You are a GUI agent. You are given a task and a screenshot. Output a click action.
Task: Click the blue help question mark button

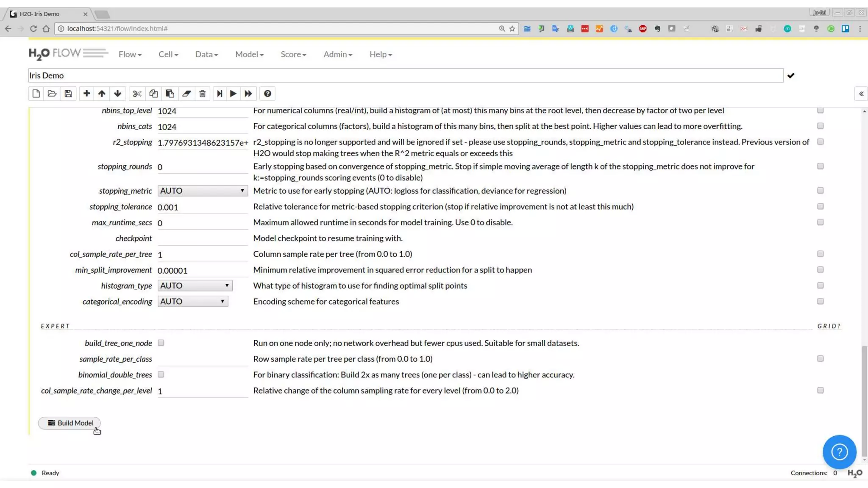[x=839, y=452]
